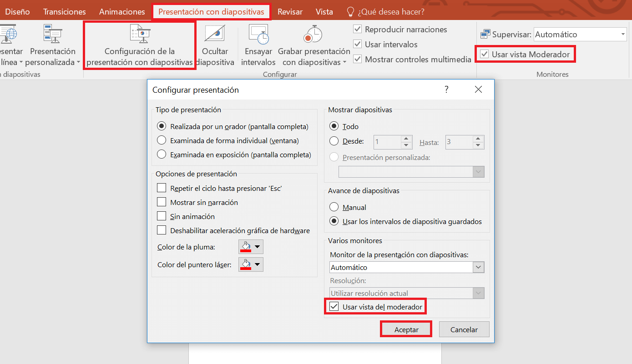Toggle Mostrar controles multimedia checkbox

tap(358, 60)
